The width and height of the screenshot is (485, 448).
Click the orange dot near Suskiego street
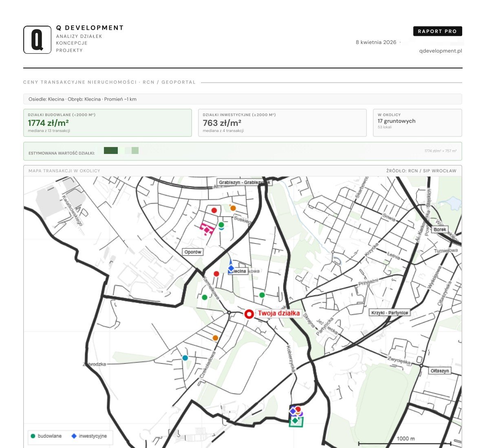tap(233, 208)
